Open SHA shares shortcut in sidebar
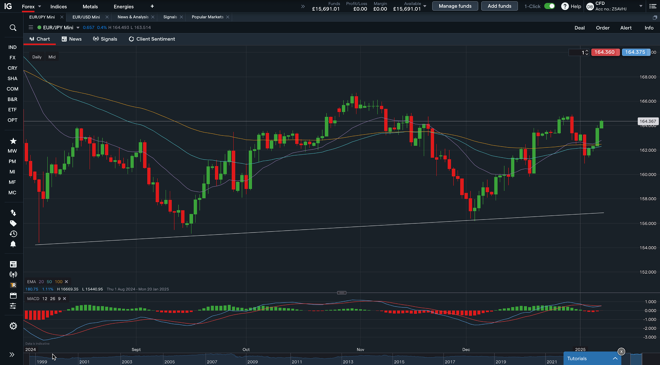 [12, 79]
